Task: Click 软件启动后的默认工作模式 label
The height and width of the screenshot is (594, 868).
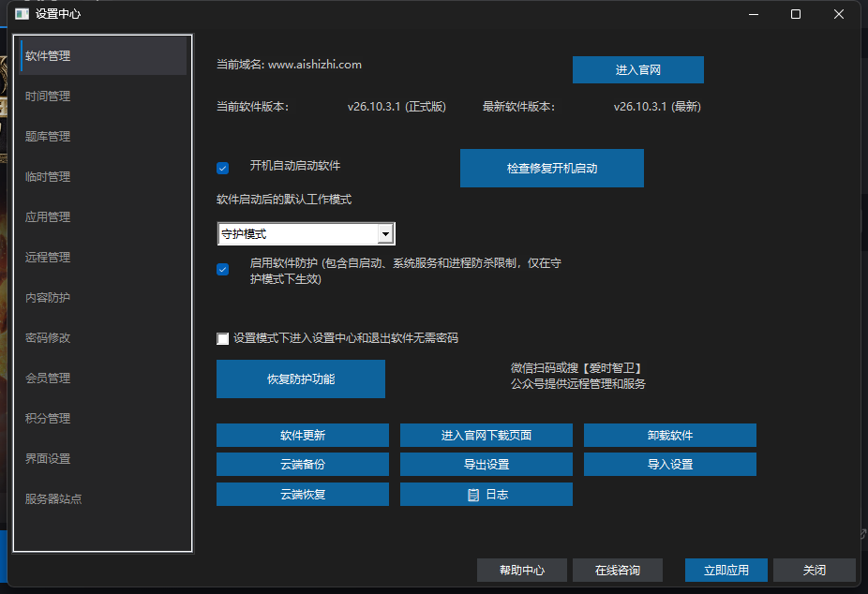Action: click(284, 200)
